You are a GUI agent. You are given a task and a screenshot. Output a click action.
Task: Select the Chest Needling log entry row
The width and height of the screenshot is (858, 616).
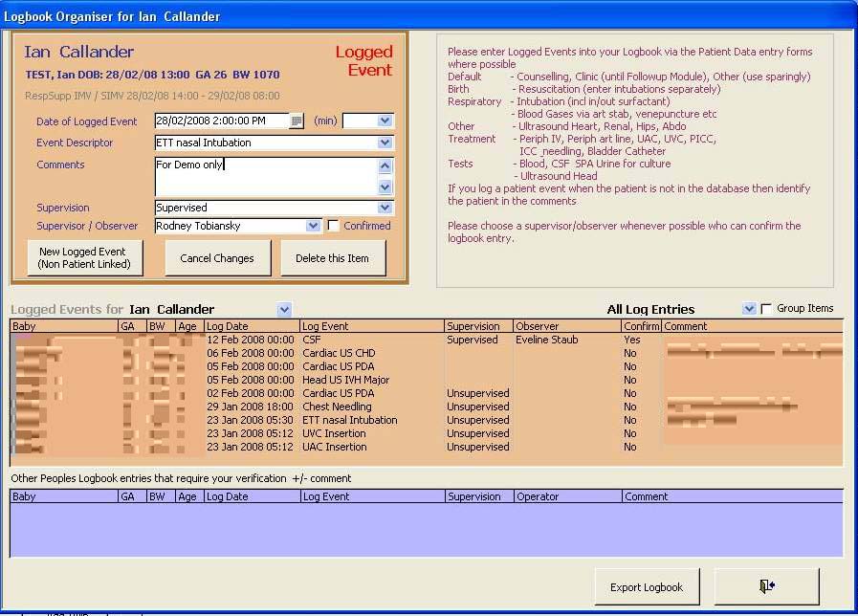pos(337,407)
